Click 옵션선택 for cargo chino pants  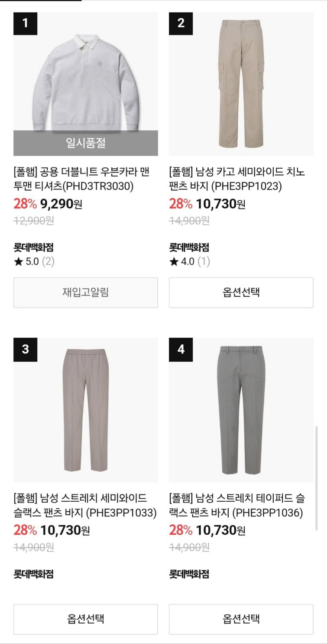tap(241, 292)
